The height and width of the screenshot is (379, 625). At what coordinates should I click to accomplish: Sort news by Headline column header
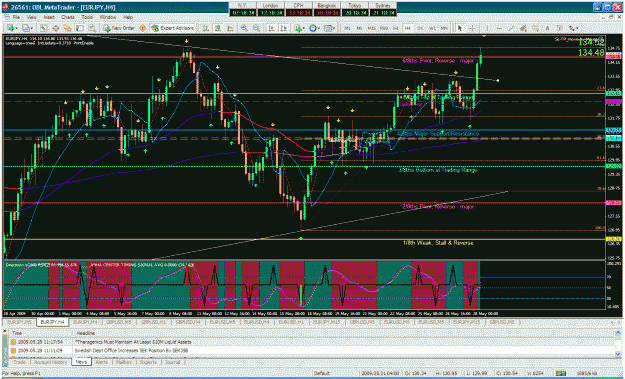point(86,333)
